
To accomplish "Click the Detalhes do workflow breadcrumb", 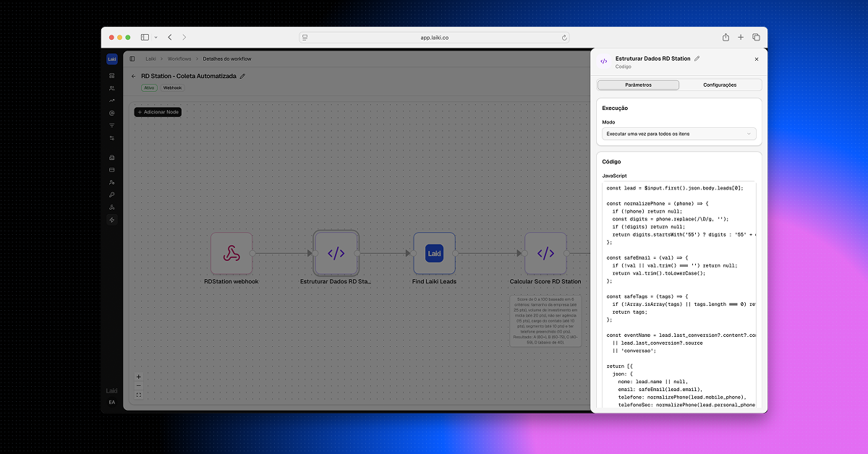I will (227, 59).
